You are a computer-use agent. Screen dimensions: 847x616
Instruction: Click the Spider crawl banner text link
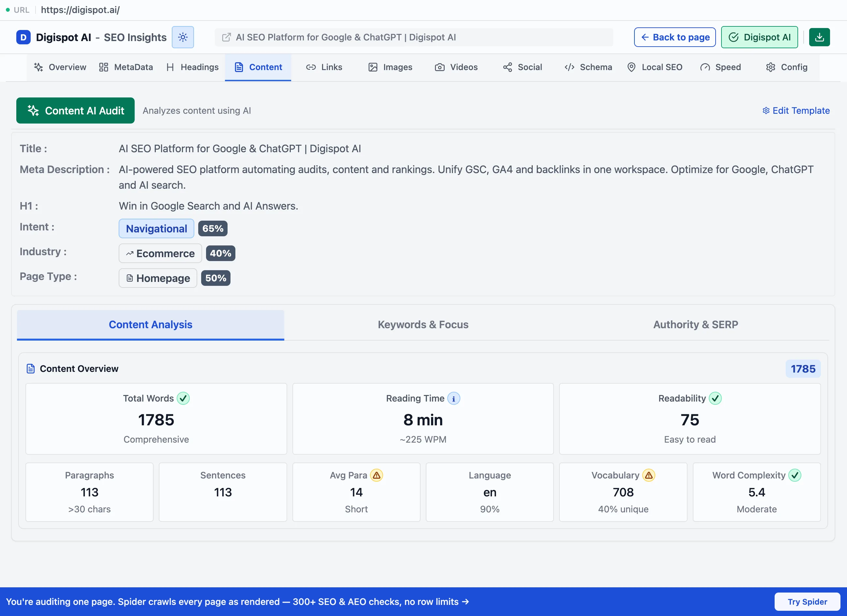[x=238, y=602]
